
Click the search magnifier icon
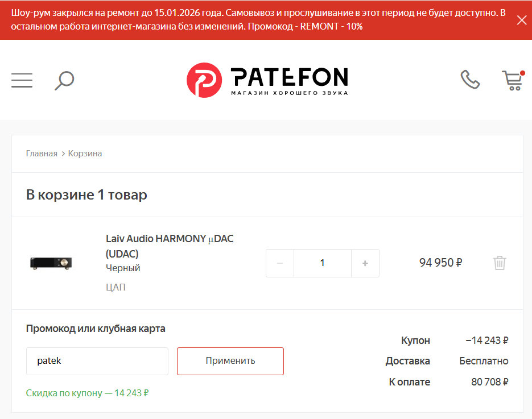pos(64,80)
